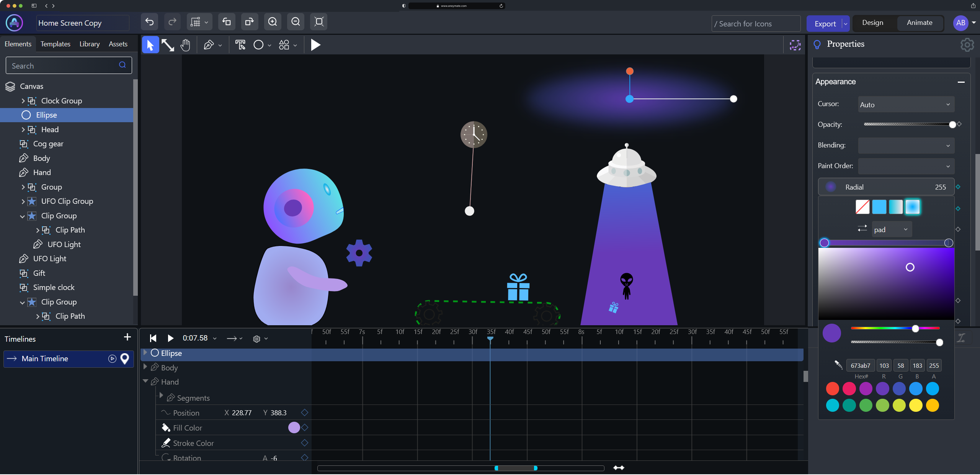This screenshot has height=475, width=980.
Task: Switch to the Animate tab
Action: (x=920, y=23)
